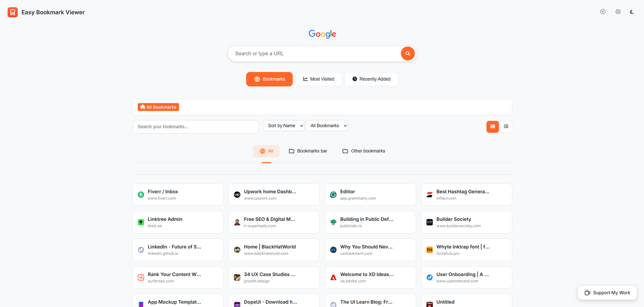Click the Building in Public favicon

click(x=333, y=222)
